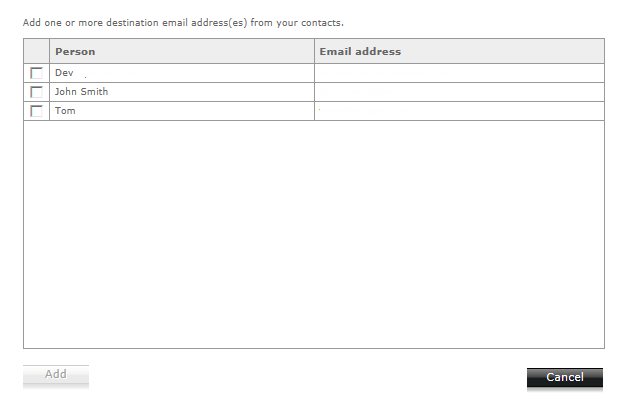Select the John Smith name cell
The image size is (624, 407).
coord(182,92)
